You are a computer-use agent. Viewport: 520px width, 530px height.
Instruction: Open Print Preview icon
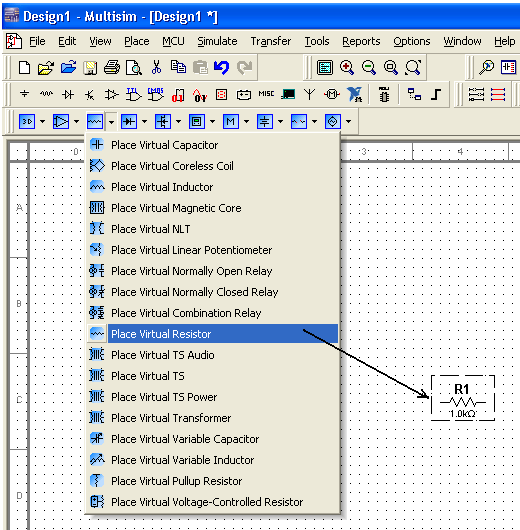coord(134,68)
